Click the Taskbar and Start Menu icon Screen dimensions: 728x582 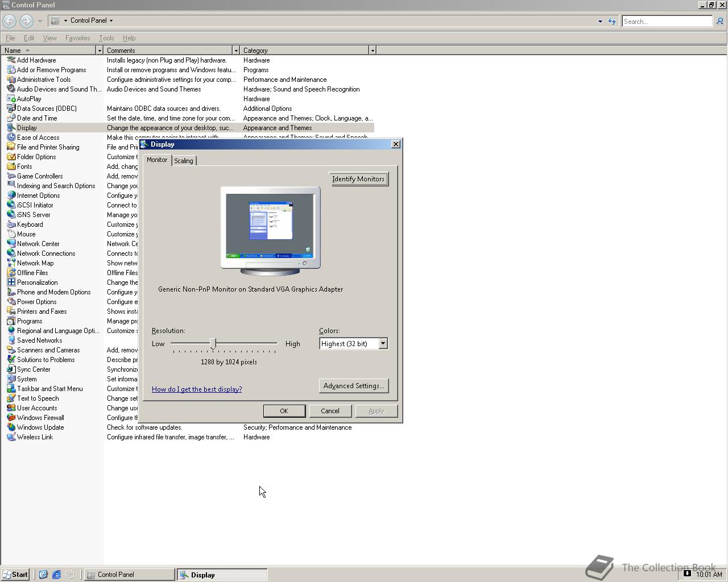click(11, 389)
